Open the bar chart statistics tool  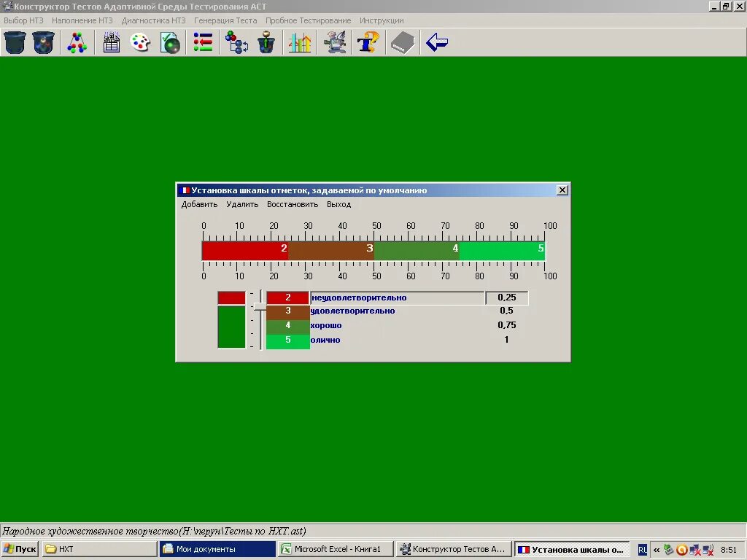coord(300,42)
